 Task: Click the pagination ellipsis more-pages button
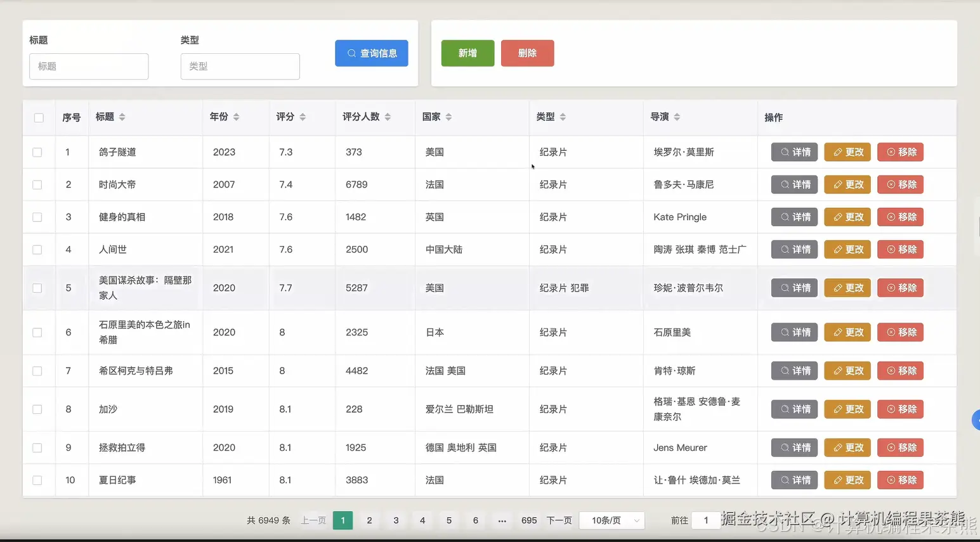(x=502, y=520)
